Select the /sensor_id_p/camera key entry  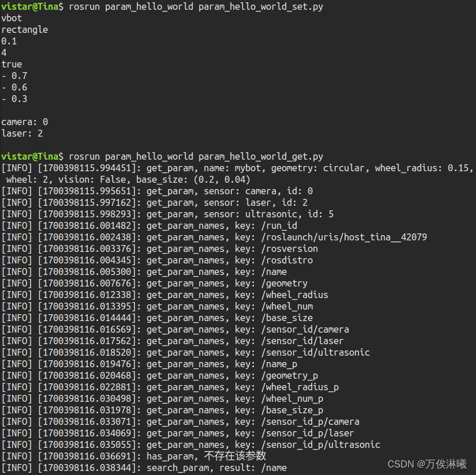coord(310,422)
